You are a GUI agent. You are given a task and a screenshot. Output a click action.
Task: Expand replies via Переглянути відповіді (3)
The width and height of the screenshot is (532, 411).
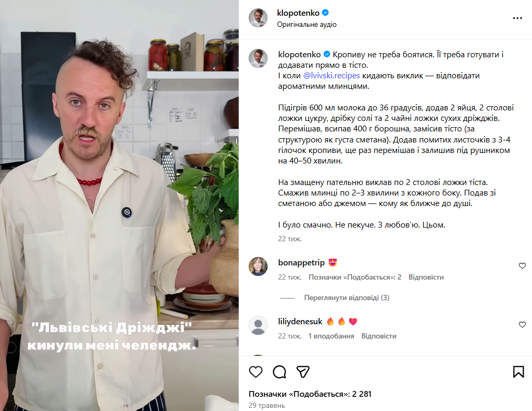coord(346,297)
